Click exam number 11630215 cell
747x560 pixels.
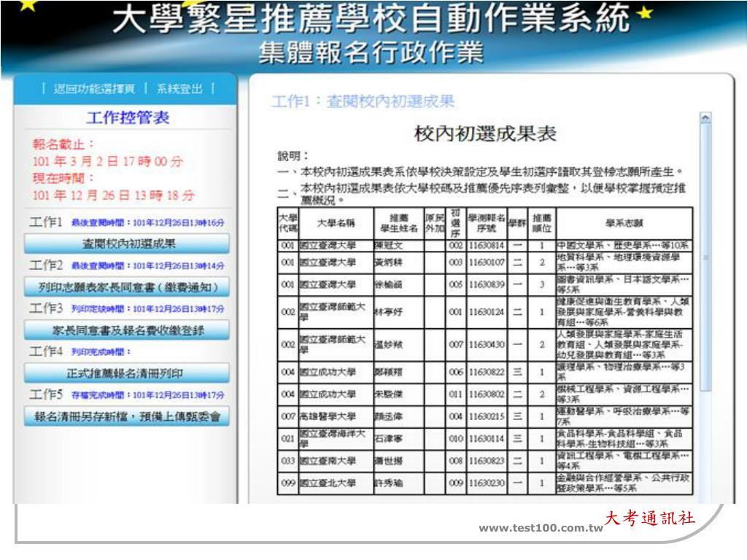[487, 416]
